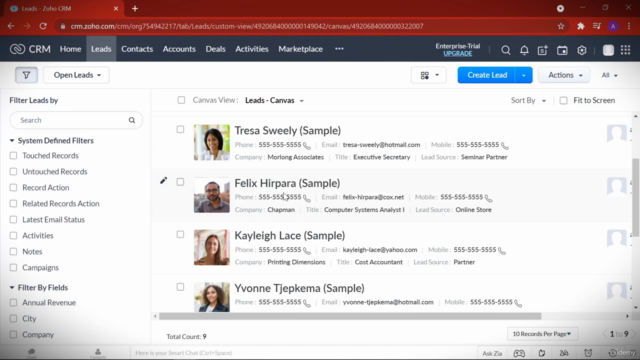Click the Ask Zia button
Image resolution: width=640 pixels, height=360 pixels.
[x=492, y=353]
